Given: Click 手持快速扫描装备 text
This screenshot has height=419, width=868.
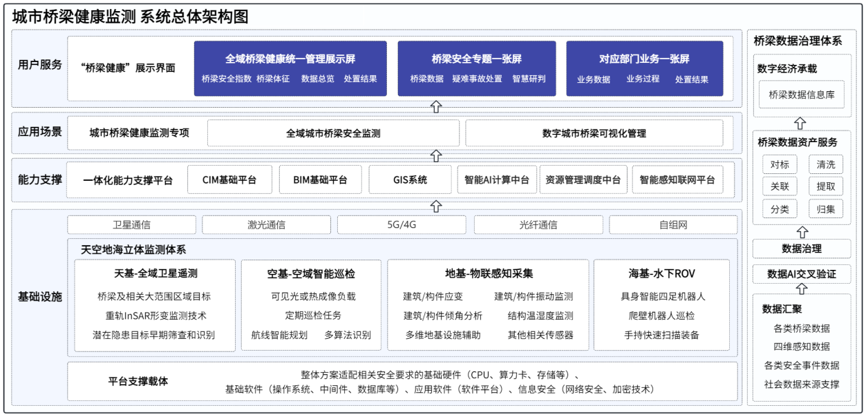Looking at the screenshot, I should click(x=662, y=335).
